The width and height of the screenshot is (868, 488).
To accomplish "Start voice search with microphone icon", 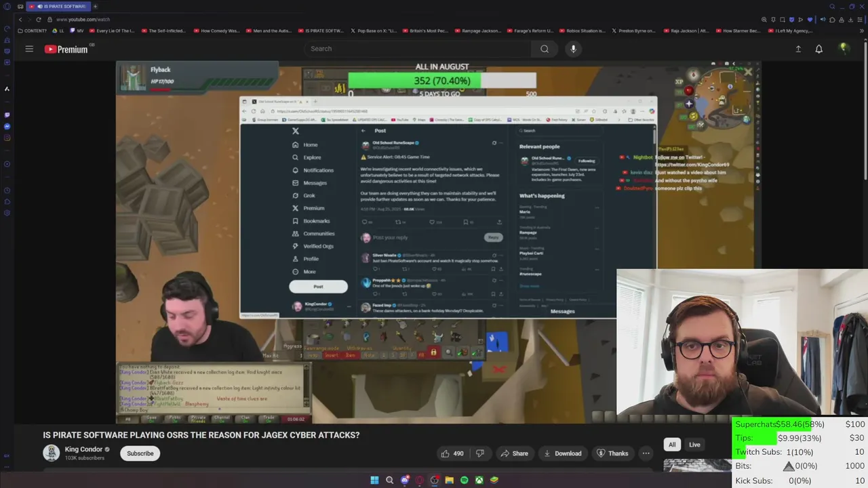I will point(573,49).
